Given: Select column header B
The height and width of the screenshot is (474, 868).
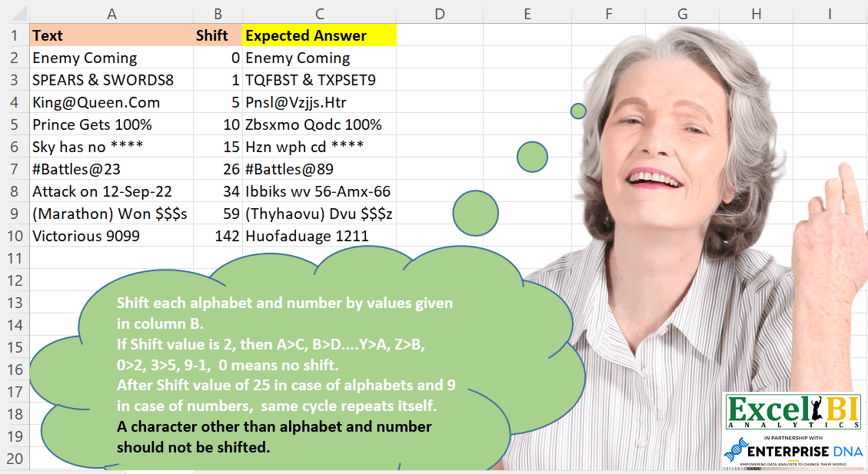Looking at the screenshot, I should (218, 14).
